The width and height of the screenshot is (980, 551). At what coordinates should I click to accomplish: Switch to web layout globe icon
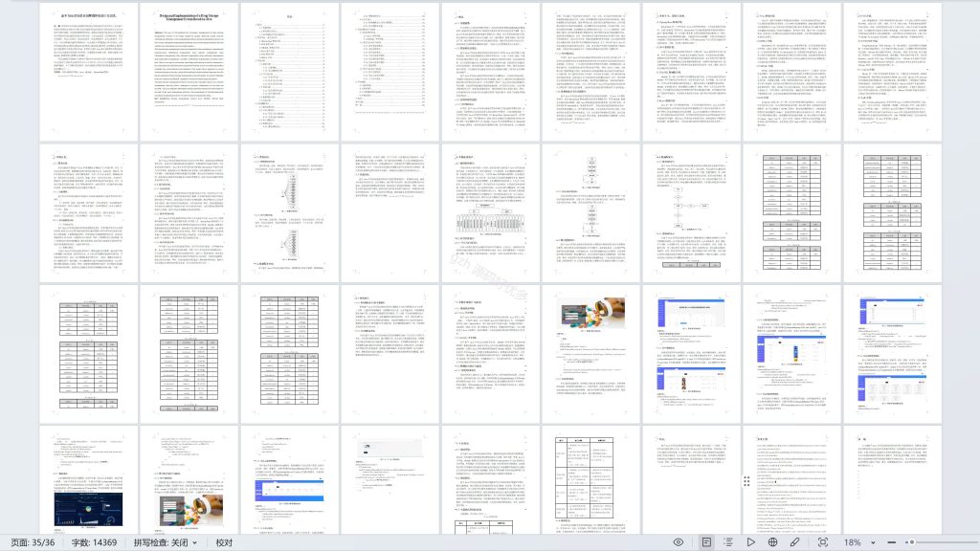point(772,542)
